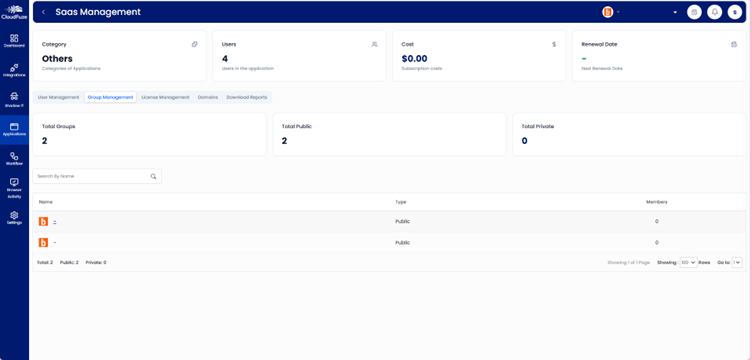The image size is (752, 360).
Task: Click the first row's Public type
Action: click(402, 221)
